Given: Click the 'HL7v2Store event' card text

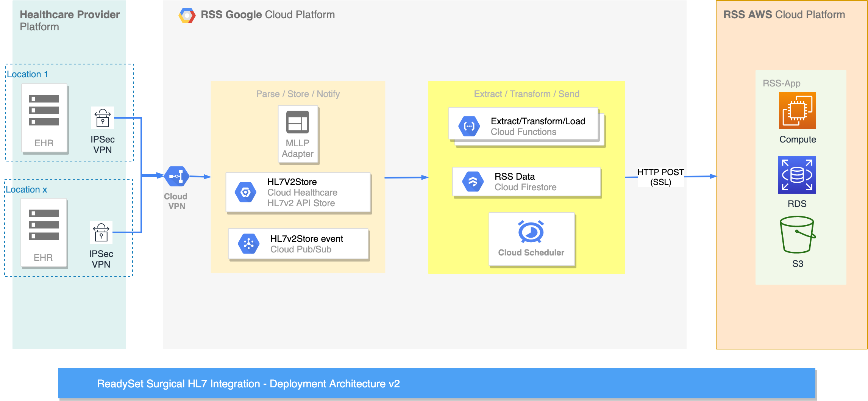Looking at the screenshot, I should [x=307, y=239].
